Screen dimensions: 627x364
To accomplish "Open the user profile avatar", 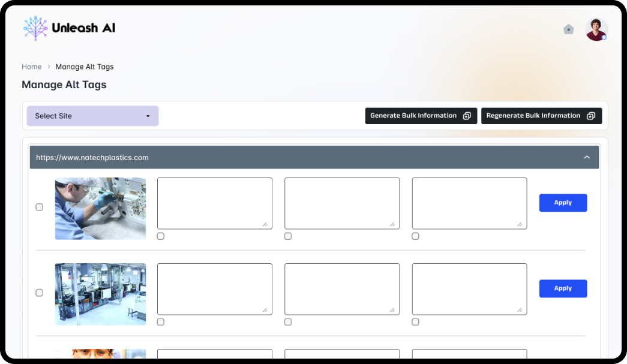I will 596,29.
